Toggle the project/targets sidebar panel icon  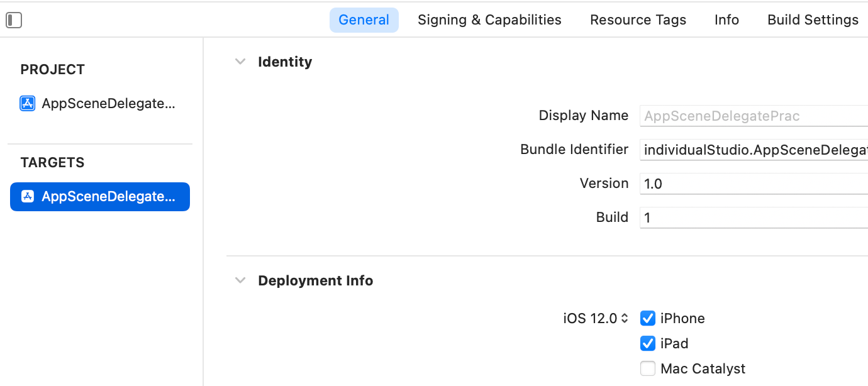(x=14, y=20)
